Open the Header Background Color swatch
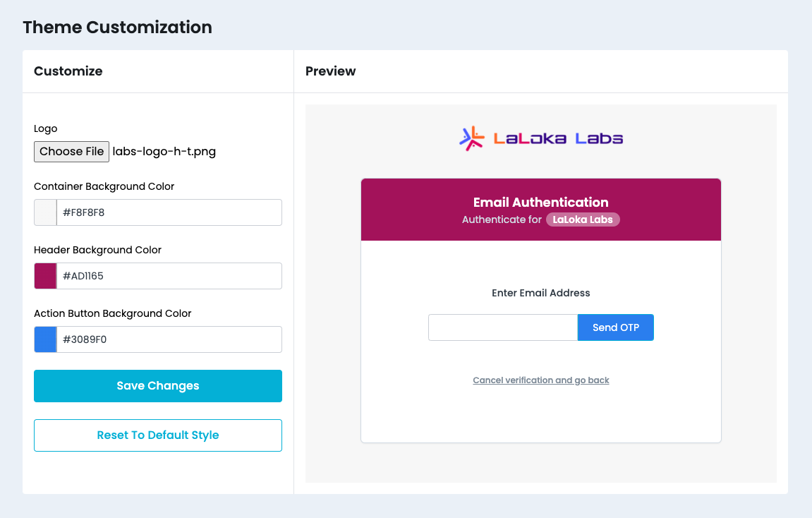The image size is (812, 518). [x=45, y=276]
